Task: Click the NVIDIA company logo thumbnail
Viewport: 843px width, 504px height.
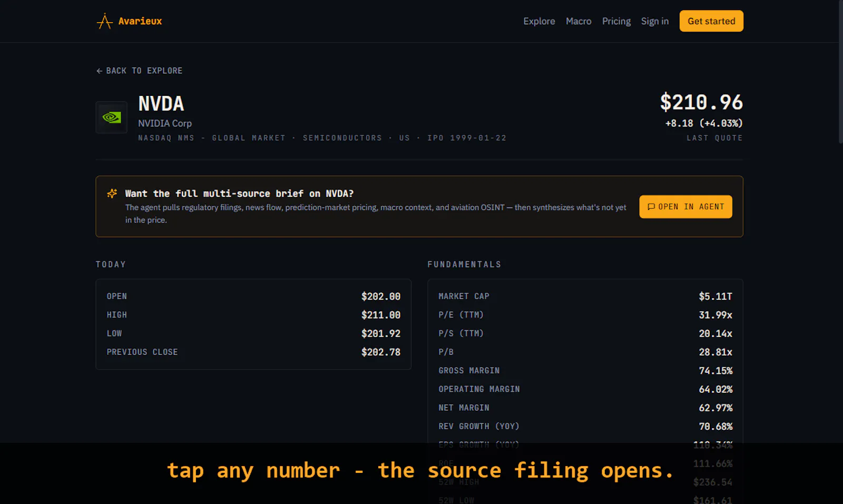Action: (x=111, y=117)
